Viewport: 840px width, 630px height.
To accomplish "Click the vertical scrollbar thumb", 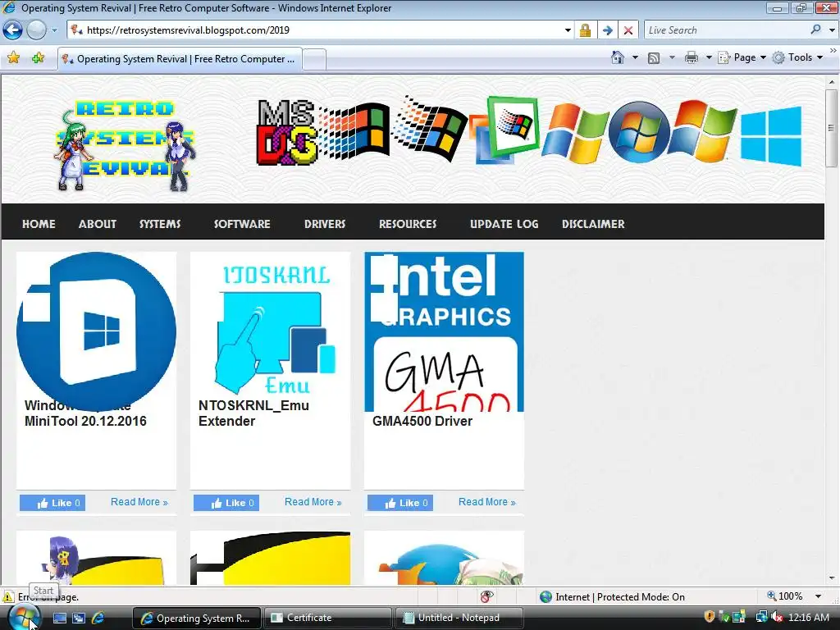I will click(832, 129).
